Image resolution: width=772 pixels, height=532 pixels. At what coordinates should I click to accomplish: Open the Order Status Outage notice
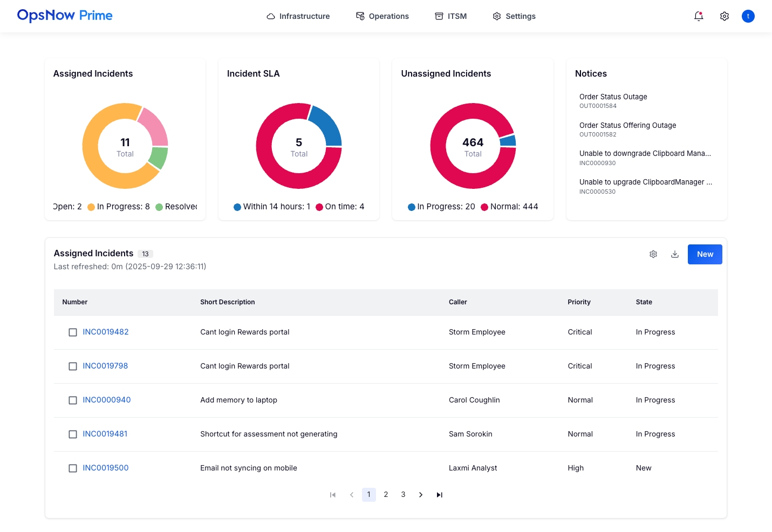point(613,97)
